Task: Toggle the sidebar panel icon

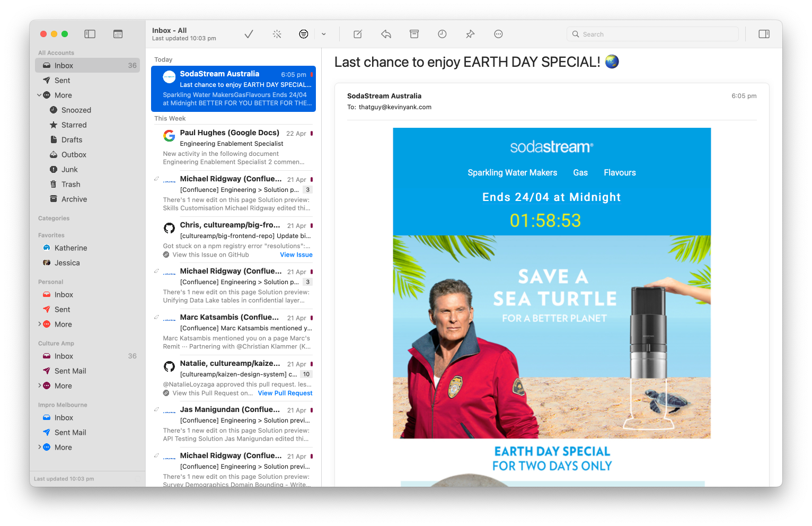Action: tap(90, 34)
